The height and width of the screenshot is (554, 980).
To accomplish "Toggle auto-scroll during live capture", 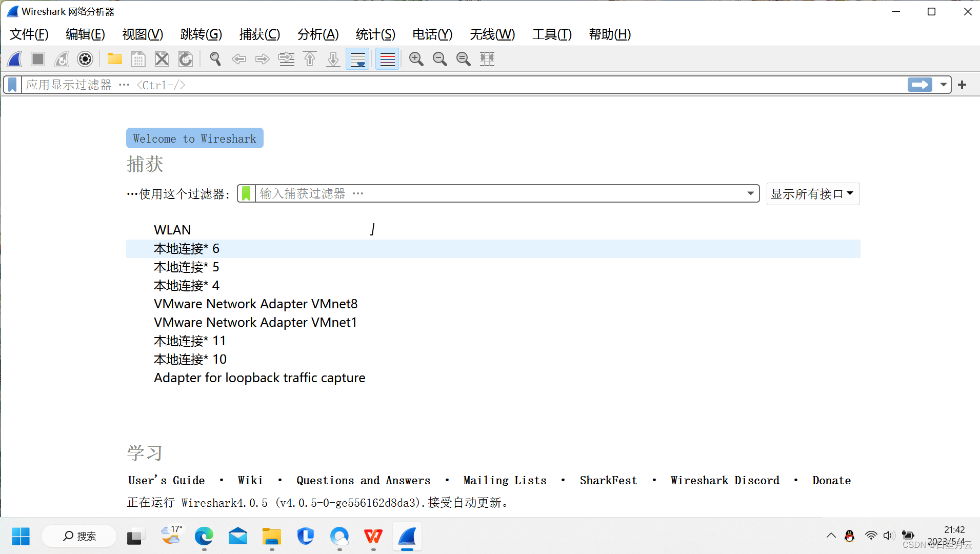I will click(357, 59).
